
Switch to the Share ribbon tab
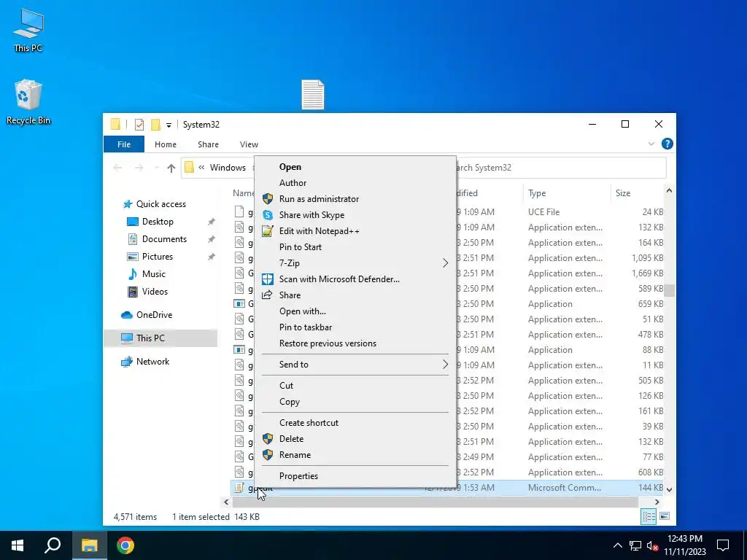208,144
